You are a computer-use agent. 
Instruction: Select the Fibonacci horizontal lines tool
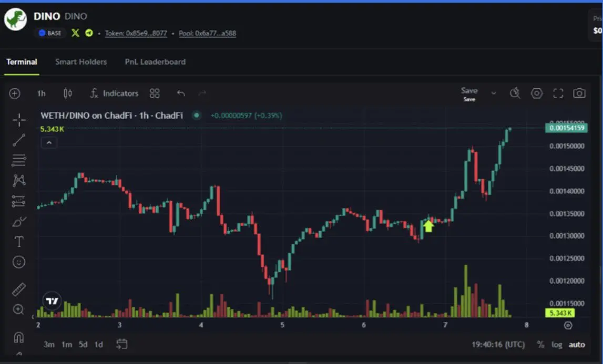(19, 160)
